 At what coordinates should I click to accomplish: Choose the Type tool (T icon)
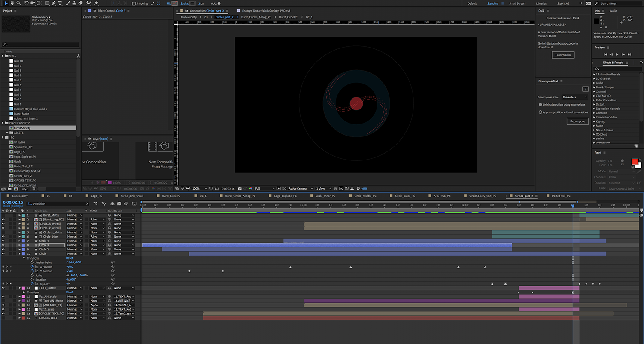pyautogui.click(x=60, y=3)
